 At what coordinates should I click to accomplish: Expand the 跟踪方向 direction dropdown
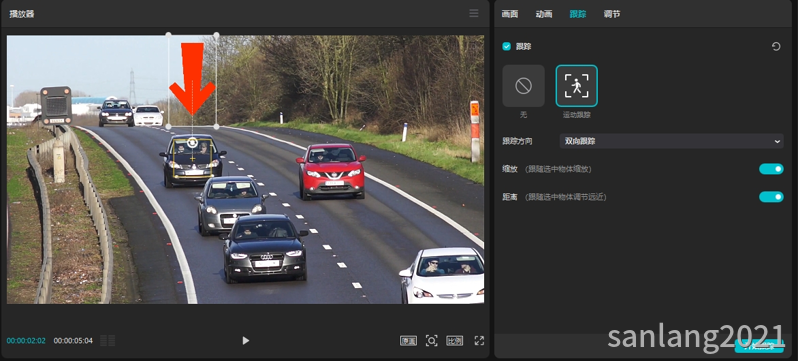click(671, 141)
